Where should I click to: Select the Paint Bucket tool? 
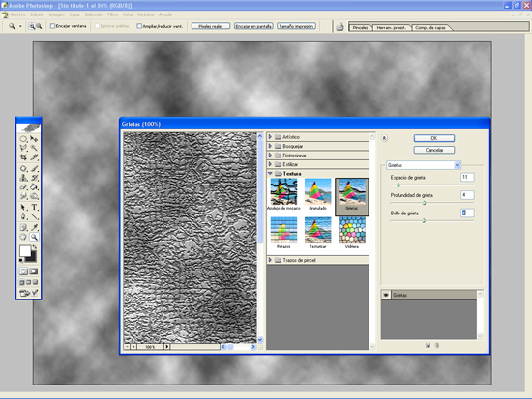[x=34, y=186]
